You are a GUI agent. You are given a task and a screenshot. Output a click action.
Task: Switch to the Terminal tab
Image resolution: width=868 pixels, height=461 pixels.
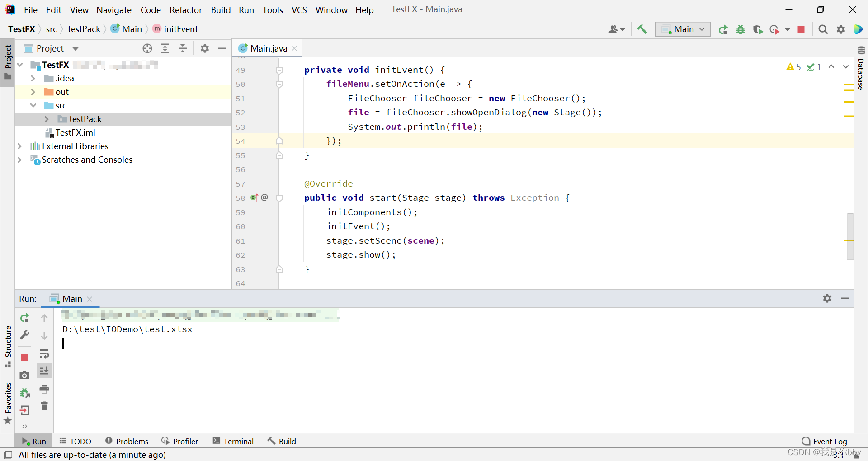coord(233,441)
